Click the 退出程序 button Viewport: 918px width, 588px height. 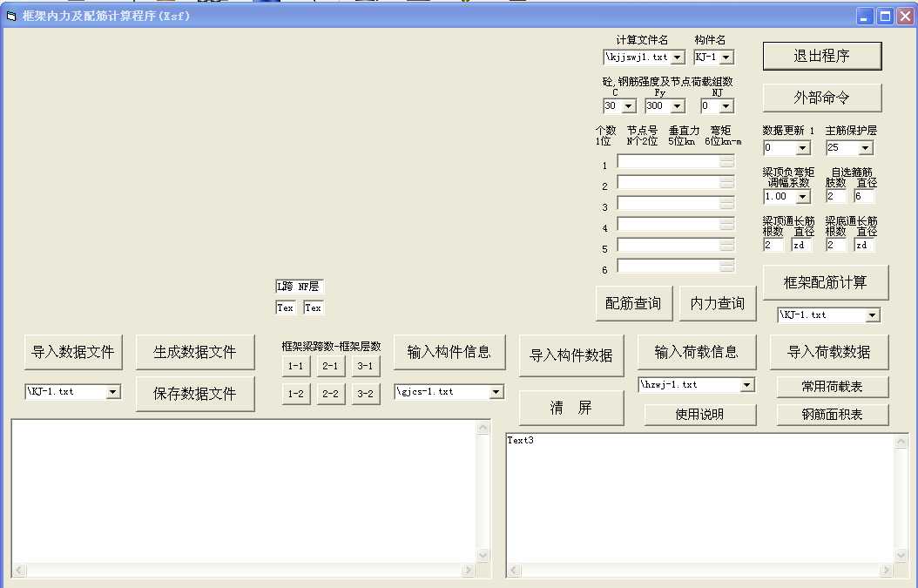pos(822,56)
